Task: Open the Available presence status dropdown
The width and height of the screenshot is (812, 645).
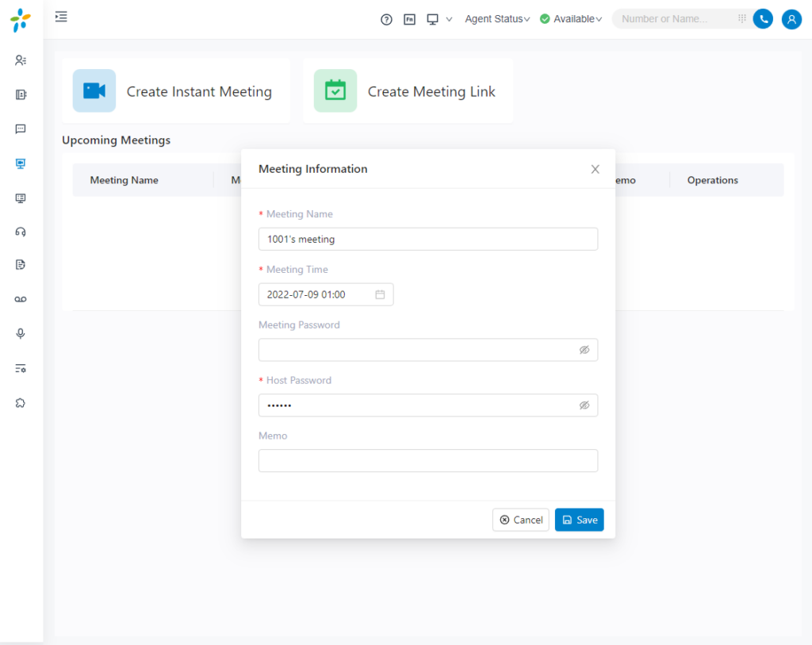Action: (571, 19)
